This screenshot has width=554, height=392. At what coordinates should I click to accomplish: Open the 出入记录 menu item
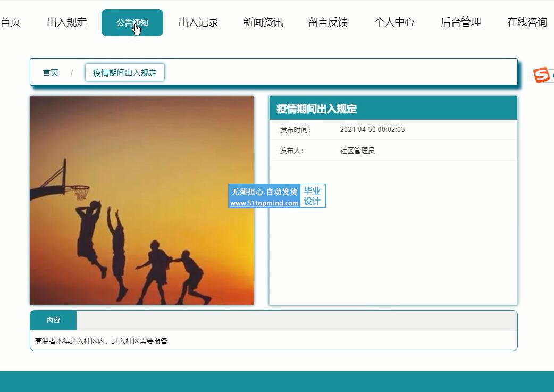coord(198,22)
